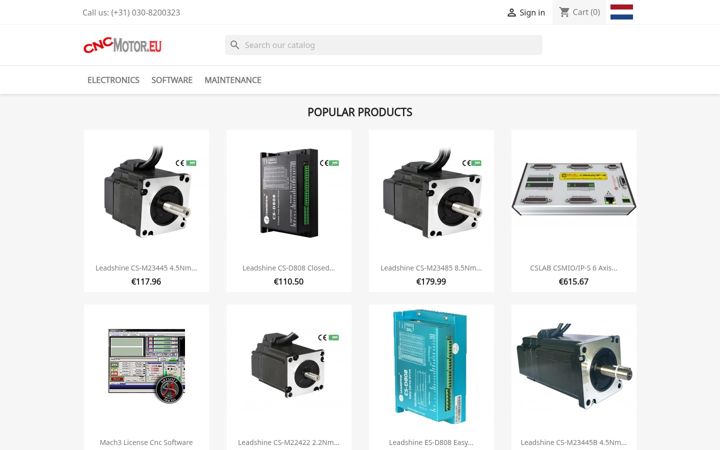Click the Sign in user icon
Viewport: 720px width, 450px height.
pos(512,13)
